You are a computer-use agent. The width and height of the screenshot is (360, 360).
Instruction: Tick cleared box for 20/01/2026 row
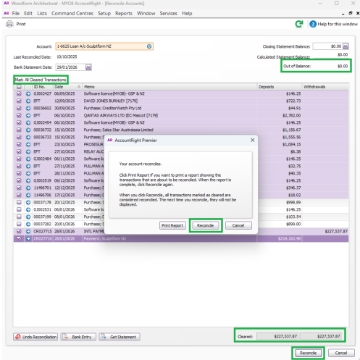point(19,224)
